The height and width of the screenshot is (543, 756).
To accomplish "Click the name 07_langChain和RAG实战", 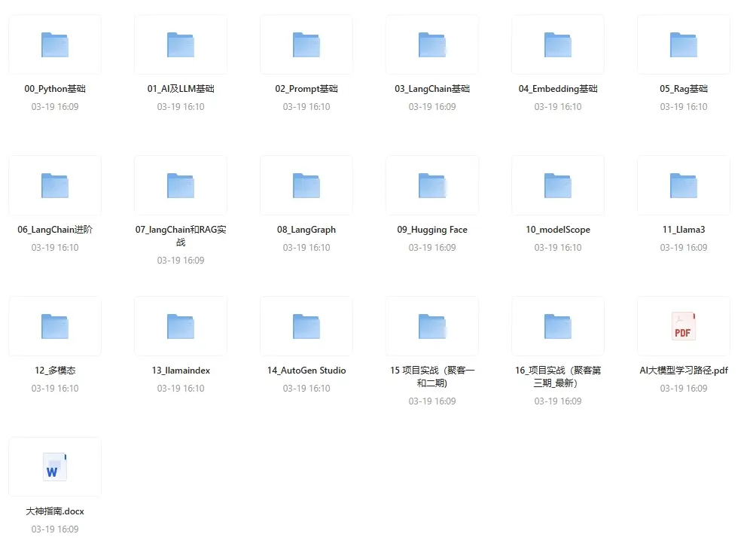I will [x=181, y=236].
